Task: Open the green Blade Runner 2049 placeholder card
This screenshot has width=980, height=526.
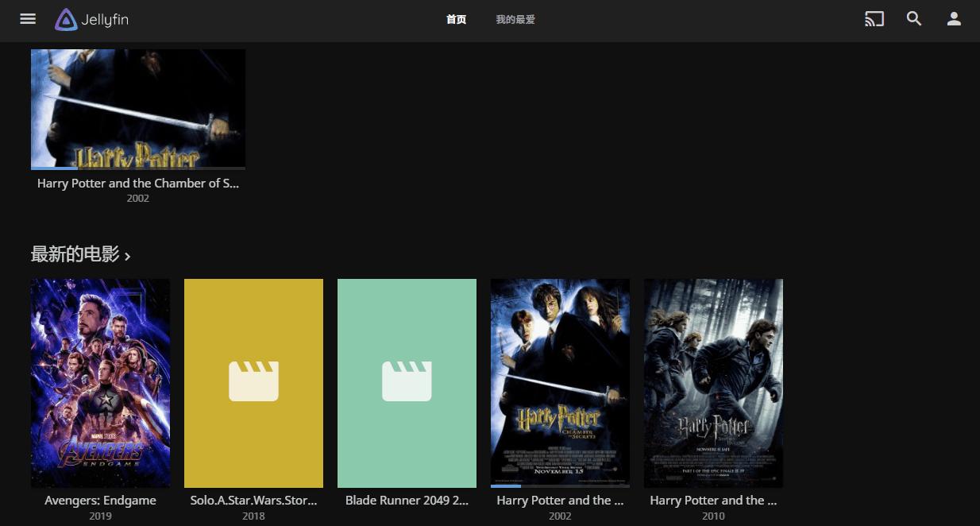Action: pos(407,383)
